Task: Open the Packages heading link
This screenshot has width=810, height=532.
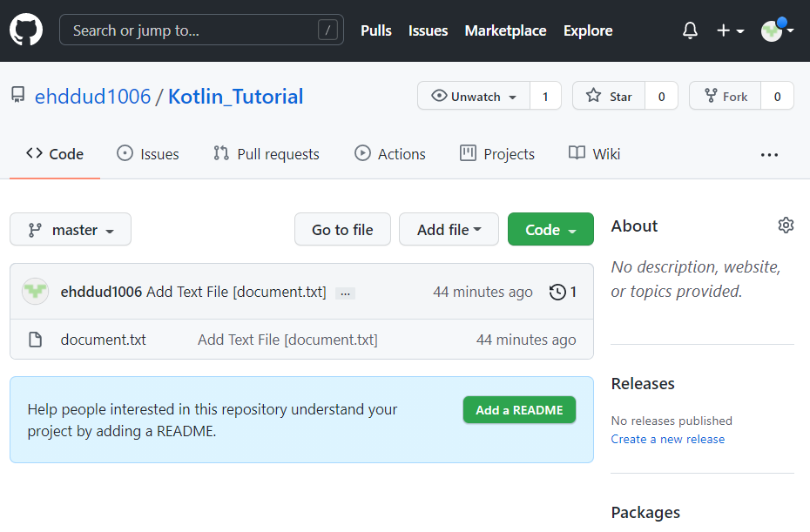Action: pyautogui.click(x=645, y=512)
